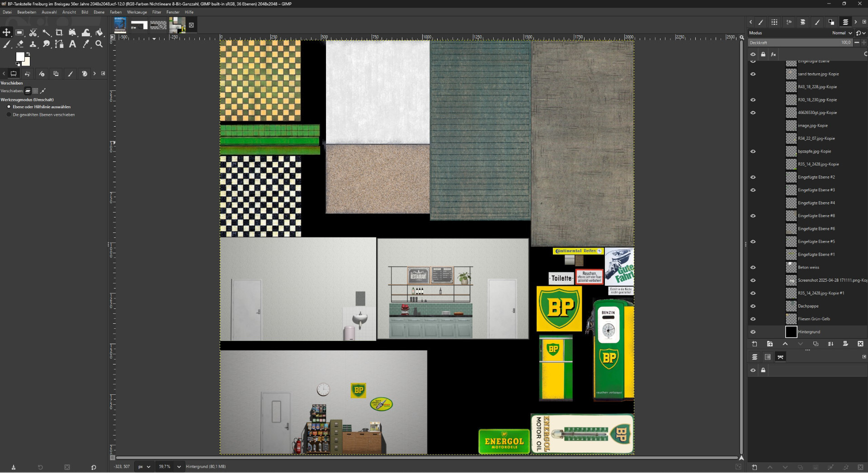Screen dimensions: 868x473
Task: Select the Color Picker eyedropper tool
Action: pyautogui.click(x=86, y=44)
